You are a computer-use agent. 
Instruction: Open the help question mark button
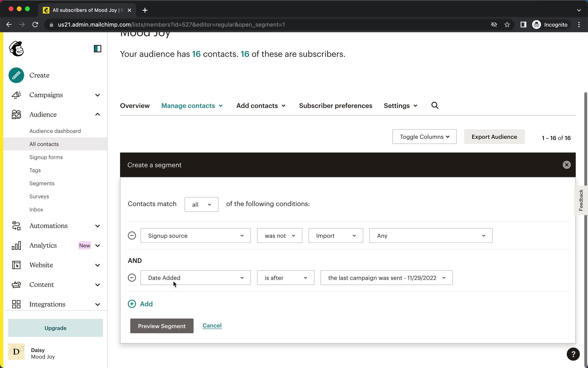click(573, 354)
